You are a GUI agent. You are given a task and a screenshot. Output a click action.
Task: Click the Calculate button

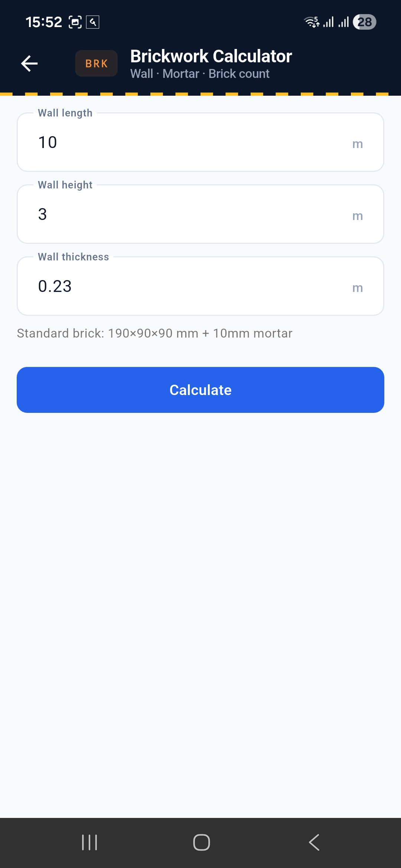(x=200, y=390)
